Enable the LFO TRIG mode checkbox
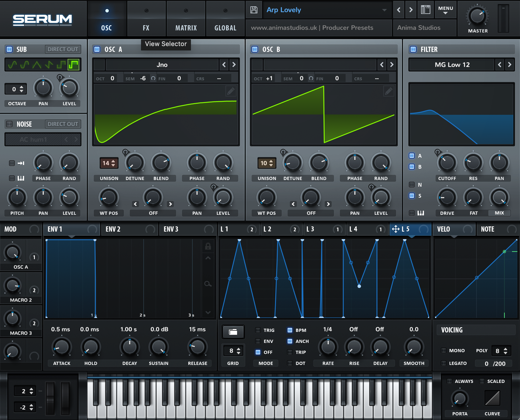The image size is (520, 420). point(258,330)
